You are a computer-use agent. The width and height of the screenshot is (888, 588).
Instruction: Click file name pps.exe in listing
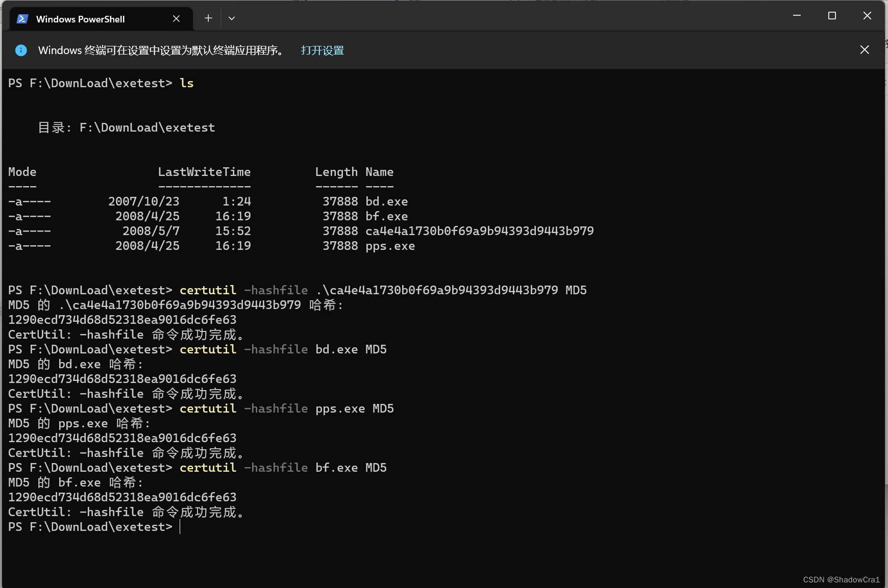pyautogui.click(x=390, y=246)
